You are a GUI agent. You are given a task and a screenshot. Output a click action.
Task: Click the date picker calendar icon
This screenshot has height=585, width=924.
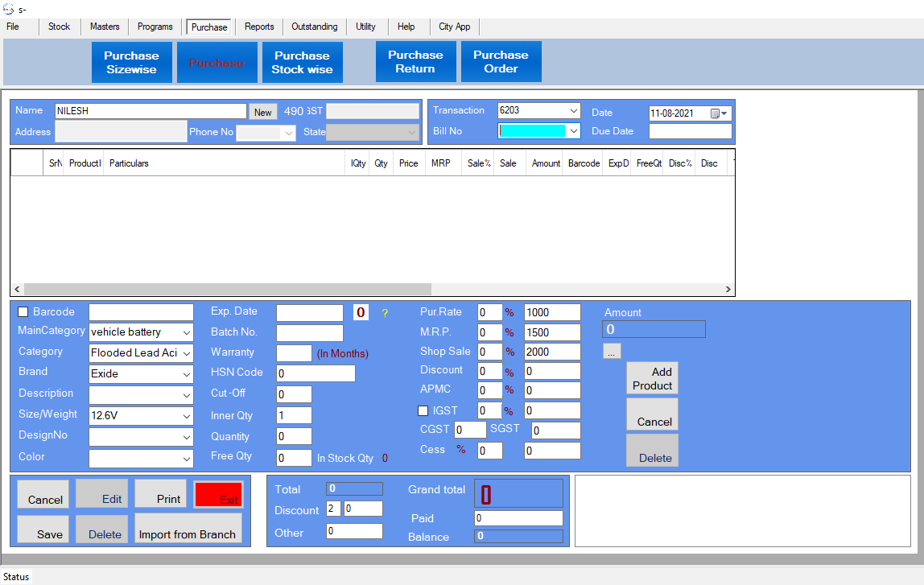point(715,113)
